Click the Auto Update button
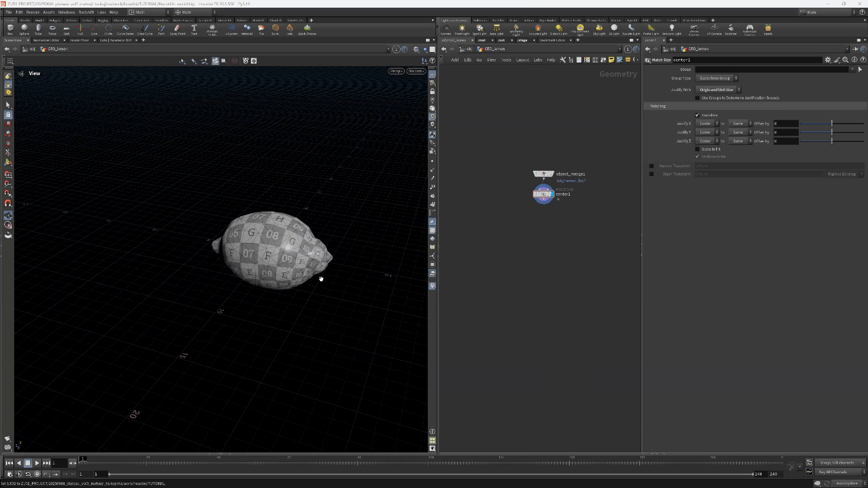The image size is (868, 488). click(x=846, y=483)
